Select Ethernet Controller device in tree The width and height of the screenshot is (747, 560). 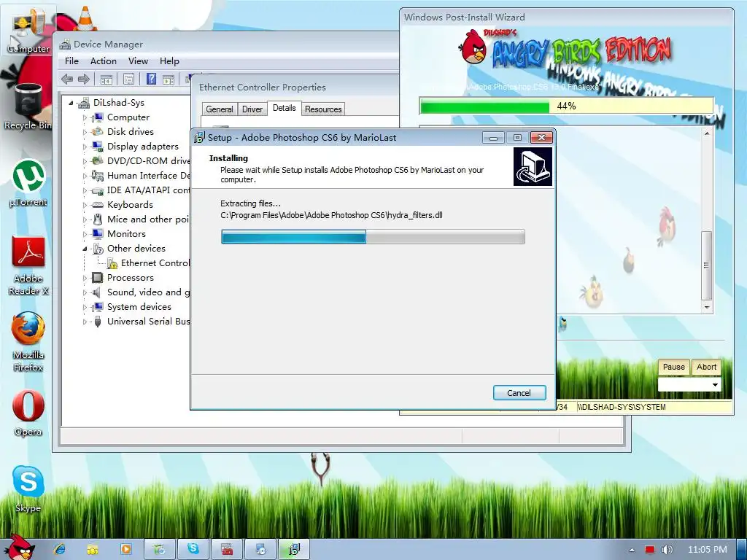pyautogui.click(x=148, y=263)
